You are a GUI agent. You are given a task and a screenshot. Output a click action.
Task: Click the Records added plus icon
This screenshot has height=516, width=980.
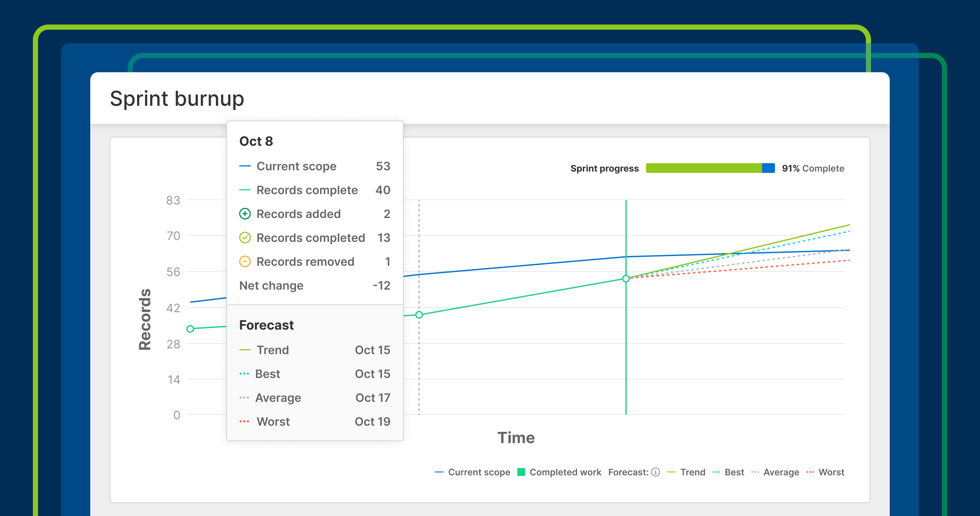(x=245, y=214)
